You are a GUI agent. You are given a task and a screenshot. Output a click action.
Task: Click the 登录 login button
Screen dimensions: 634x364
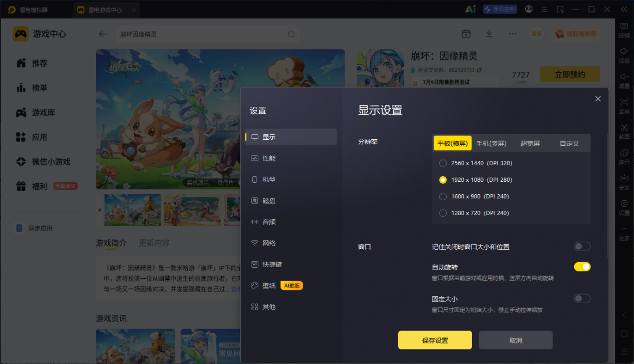[x=537, y=33]
